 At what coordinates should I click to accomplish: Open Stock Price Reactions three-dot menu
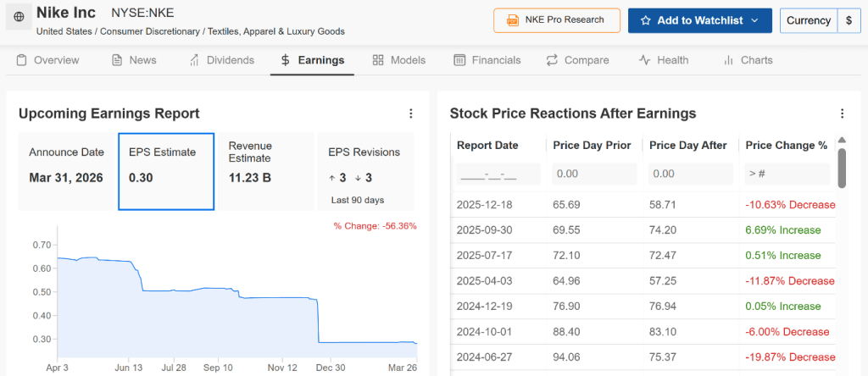[x=842, y=113]
